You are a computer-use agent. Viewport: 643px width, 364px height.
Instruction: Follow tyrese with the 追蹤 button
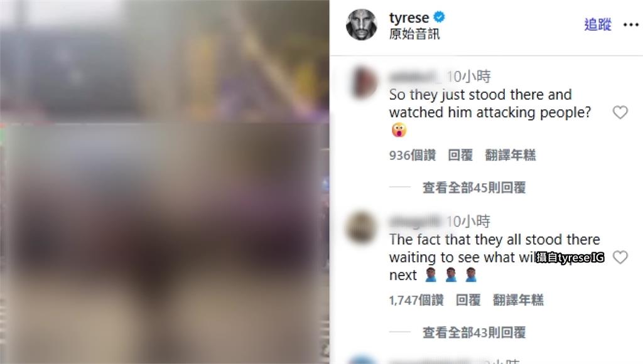(x=598, y=24)
